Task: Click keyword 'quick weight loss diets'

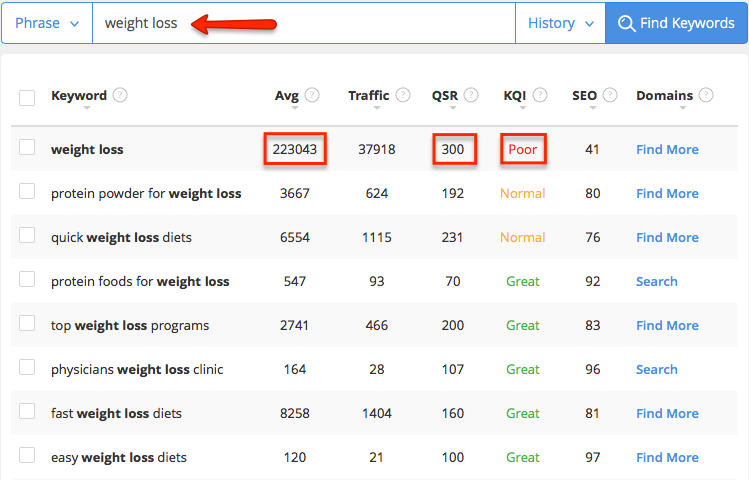Action: (121, 237)
